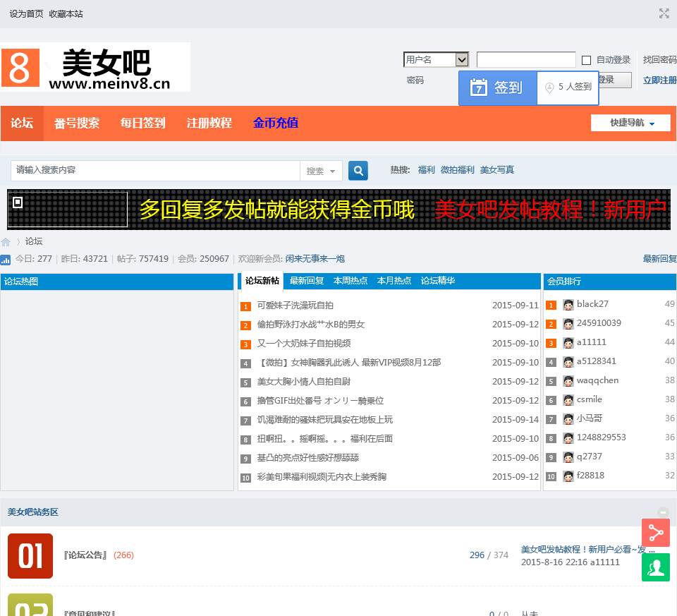Click the green user floating icon
The image size is (677, 616).
click(x=655, y=567)
